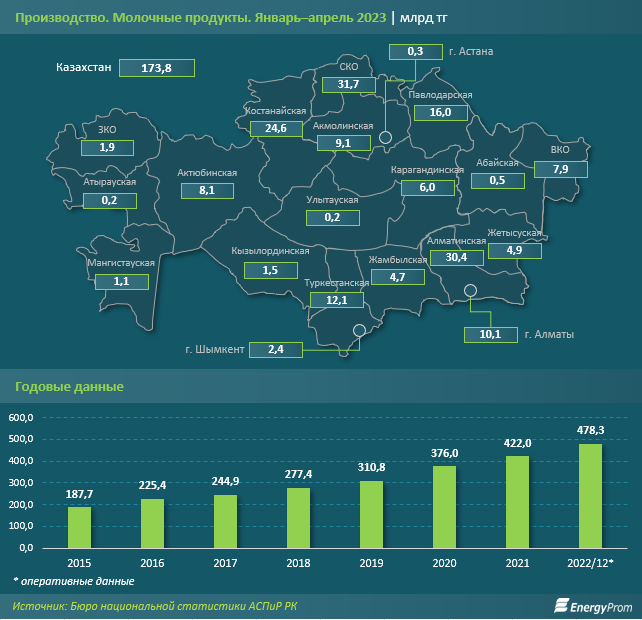
Task: Click the Алматинская 30,4 value box
Action: (455, 257)
